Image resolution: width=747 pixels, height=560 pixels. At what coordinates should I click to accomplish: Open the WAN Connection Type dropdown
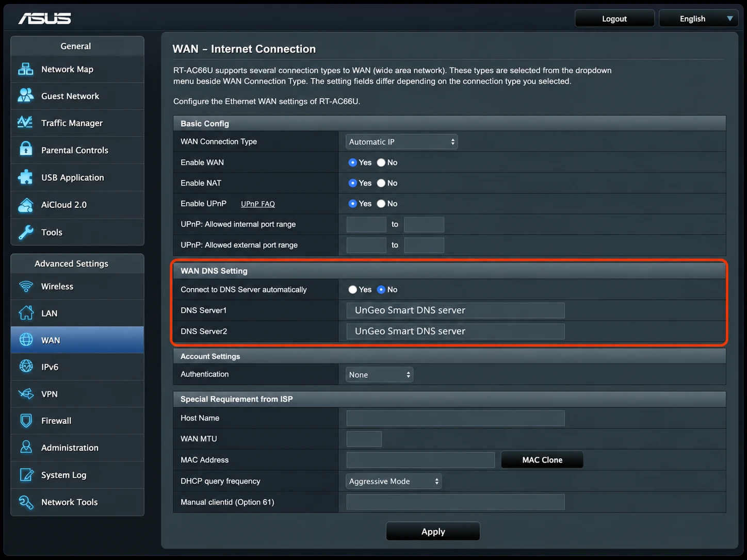(x=401, y=142)
